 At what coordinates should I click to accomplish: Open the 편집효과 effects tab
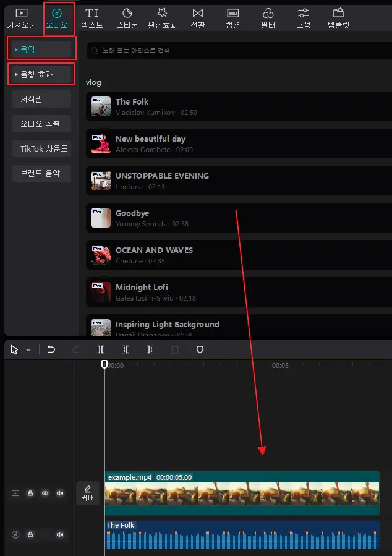(163, 19)
